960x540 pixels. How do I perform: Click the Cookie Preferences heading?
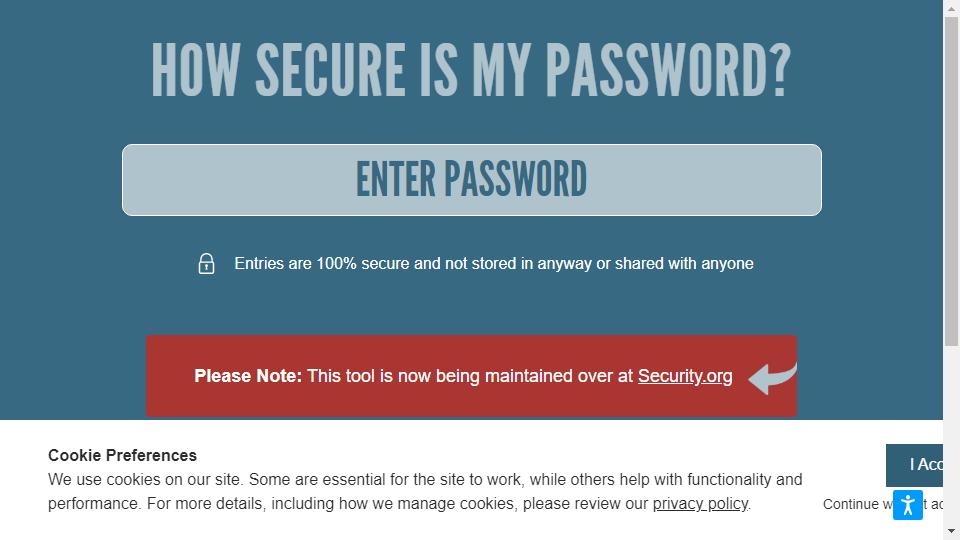click(122, 456)
